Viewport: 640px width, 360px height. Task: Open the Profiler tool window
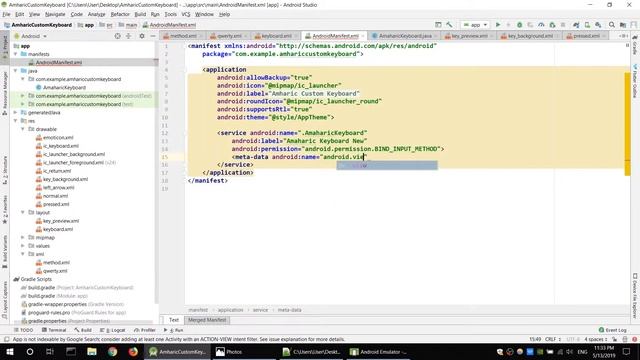click(x=145, y=330)
